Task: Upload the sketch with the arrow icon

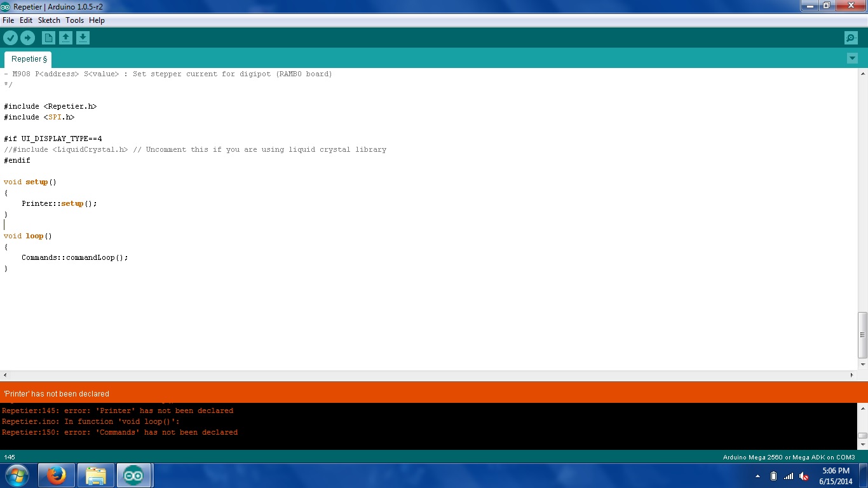Action: point(27,38)
